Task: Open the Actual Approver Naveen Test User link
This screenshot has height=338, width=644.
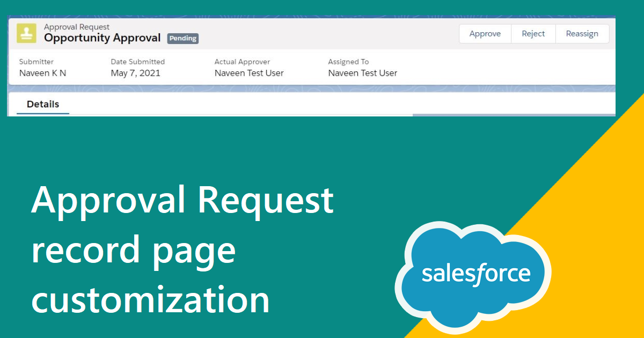Action: (248, 73)
